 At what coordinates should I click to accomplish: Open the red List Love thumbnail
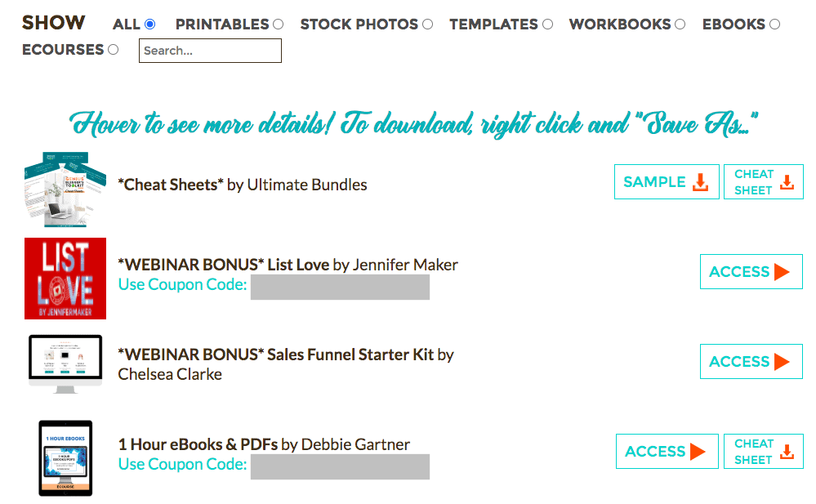pos(65,279)
